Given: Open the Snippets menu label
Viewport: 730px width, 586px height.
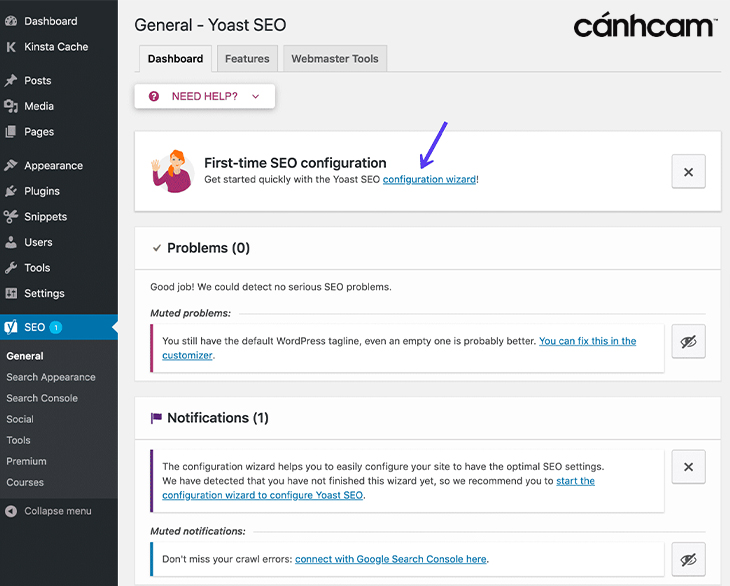Looking at the screenshot, I should click(46, 217).
